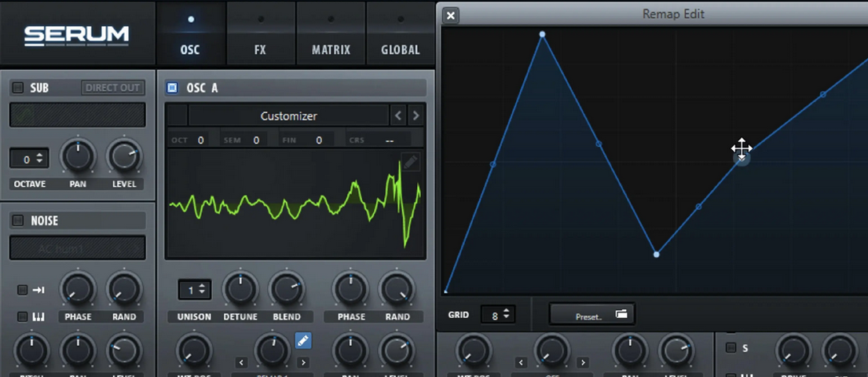Click the OSC A BLEND knob
868x377 pixels.
click(x=287, y=290)
